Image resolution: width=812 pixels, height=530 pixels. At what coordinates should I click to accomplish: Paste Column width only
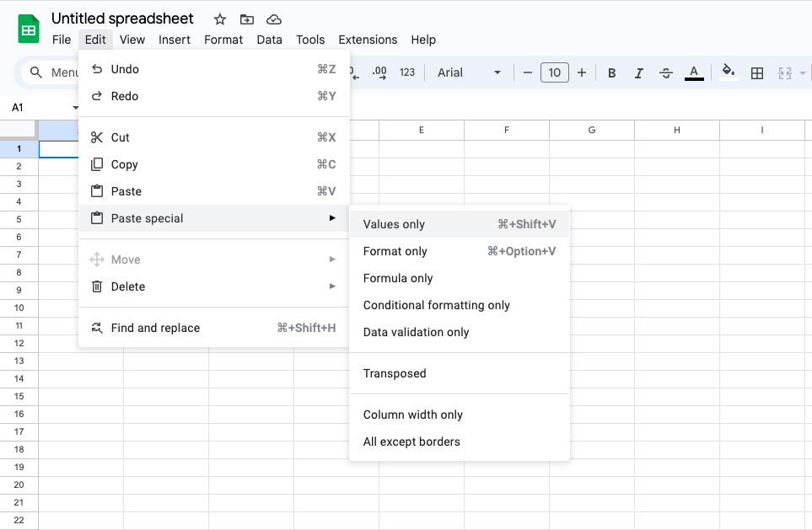pyautogui.click(x=460, y=415)
